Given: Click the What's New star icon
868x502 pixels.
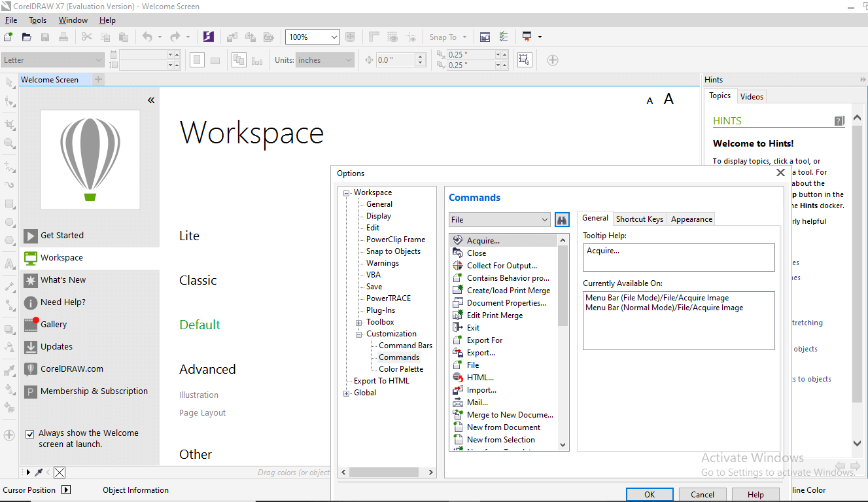Looking at the screenshot, I should (x=31, y=280).
